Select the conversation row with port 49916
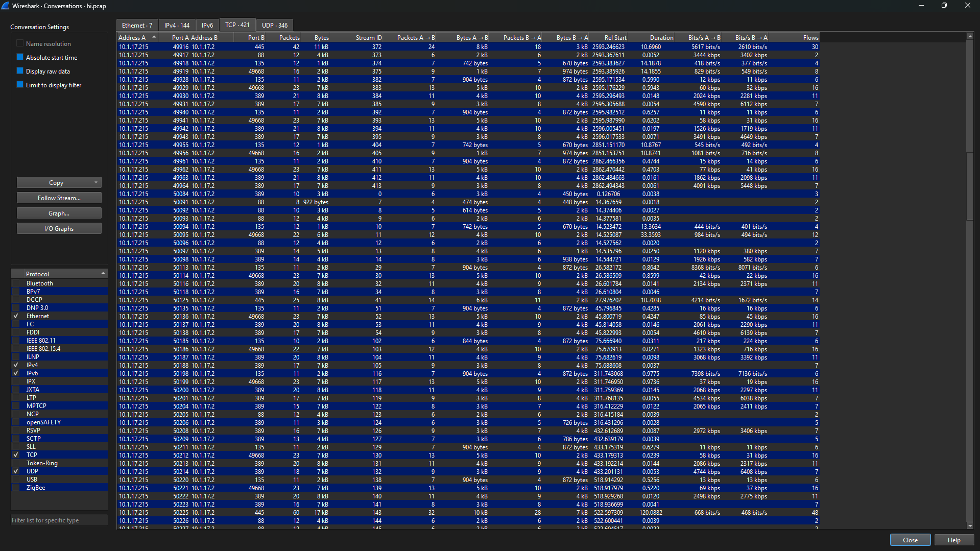Viewport: 980px width, 551px height. pyautogui.click(x=468, y=47)
